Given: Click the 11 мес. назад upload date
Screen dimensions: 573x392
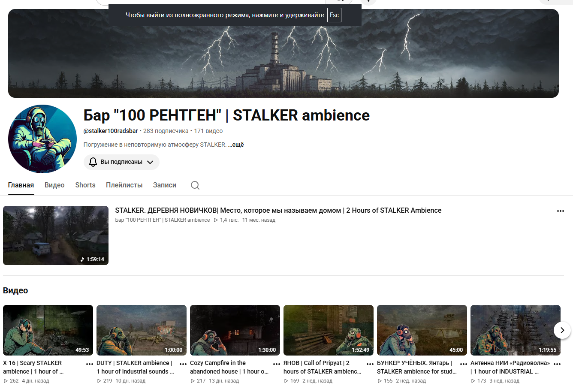Looking at the screenshot, I should pos(259,220).
